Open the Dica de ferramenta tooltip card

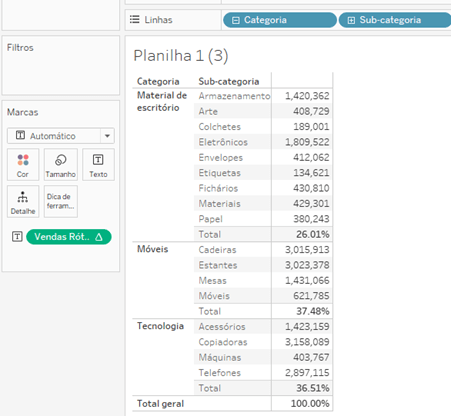click(61, 202)
